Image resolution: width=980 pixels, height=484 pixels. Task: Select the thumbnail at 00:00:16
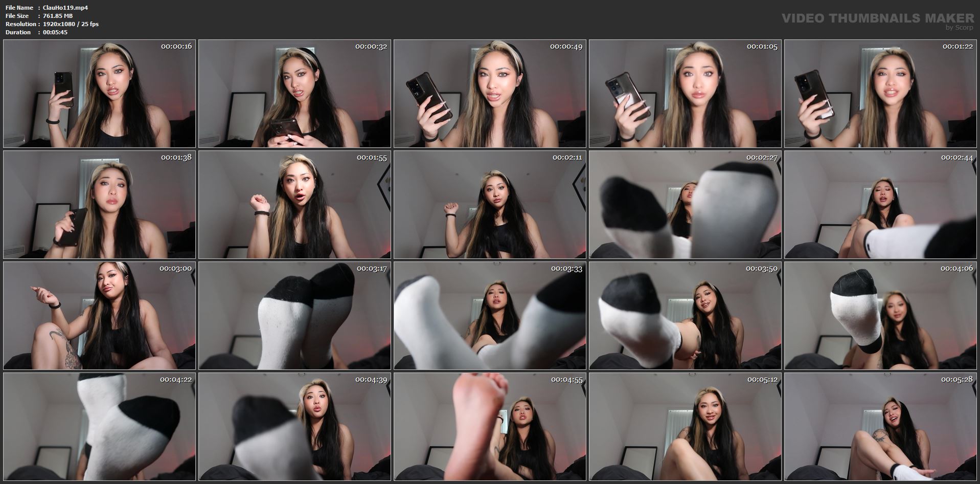click(99, 94)
